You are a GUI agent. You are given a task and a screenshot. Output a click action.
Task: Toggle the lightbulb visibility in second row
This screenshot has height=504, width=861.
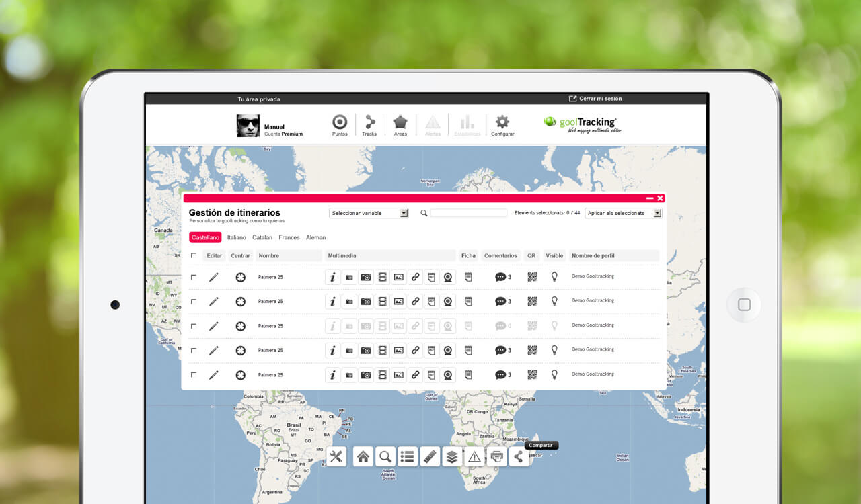554,301
